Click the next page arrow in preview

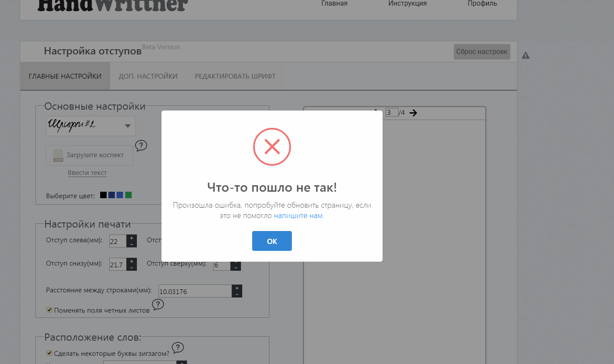tap(413, 113)
